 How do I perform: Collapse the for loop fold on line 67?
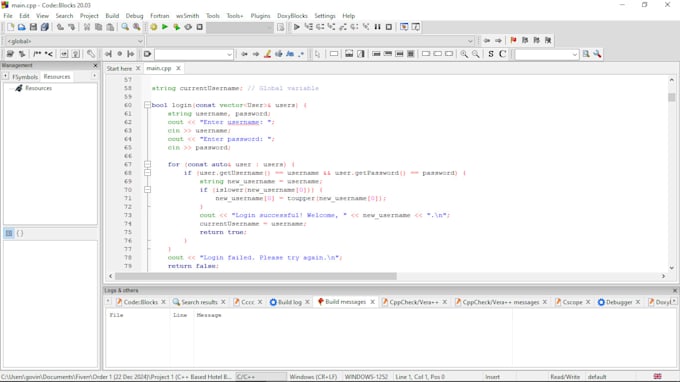147,164
